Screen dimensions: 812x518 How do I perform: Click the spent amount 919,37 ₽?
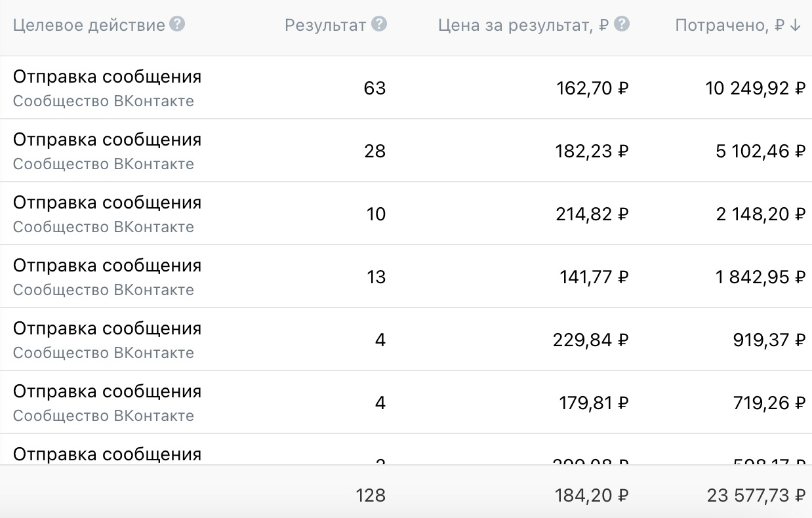click(769, 340)
